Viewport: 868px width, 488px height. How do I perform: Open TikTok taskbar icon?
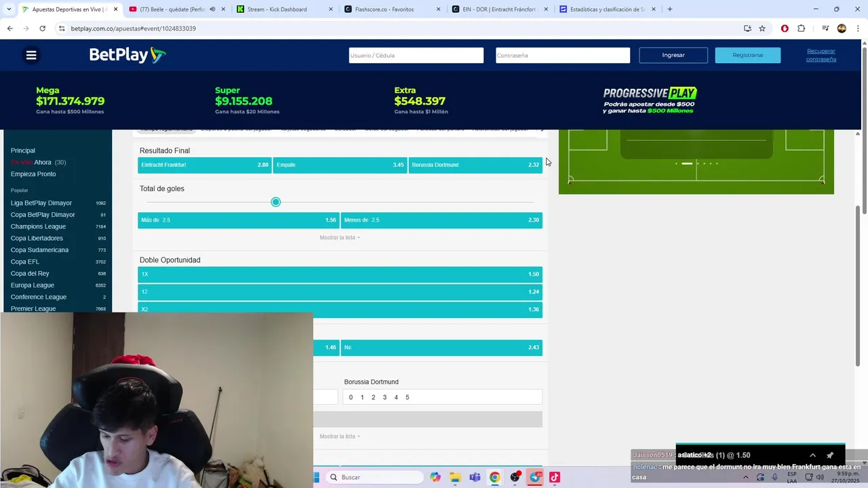[x=555, y=477]
